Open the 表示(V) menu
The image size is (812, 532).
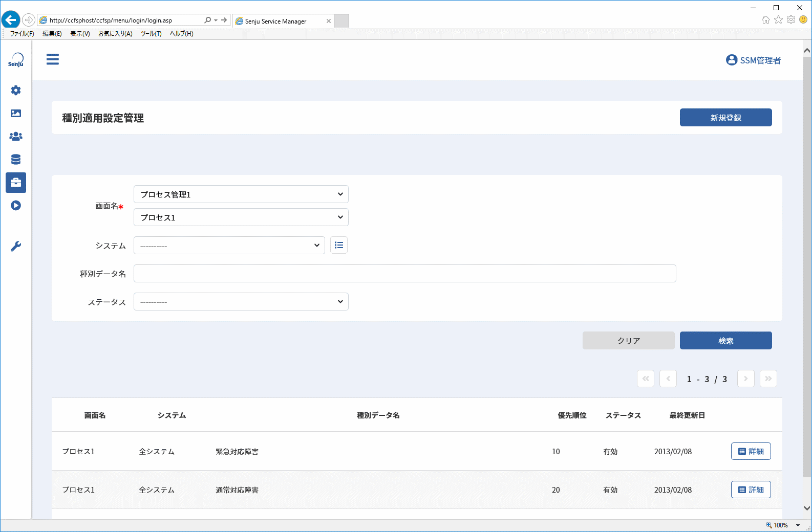click(80, 34)
